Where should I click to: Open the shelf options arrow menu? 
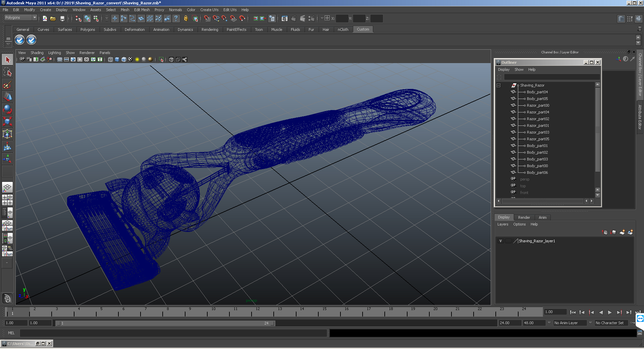(x=8, y=44)
